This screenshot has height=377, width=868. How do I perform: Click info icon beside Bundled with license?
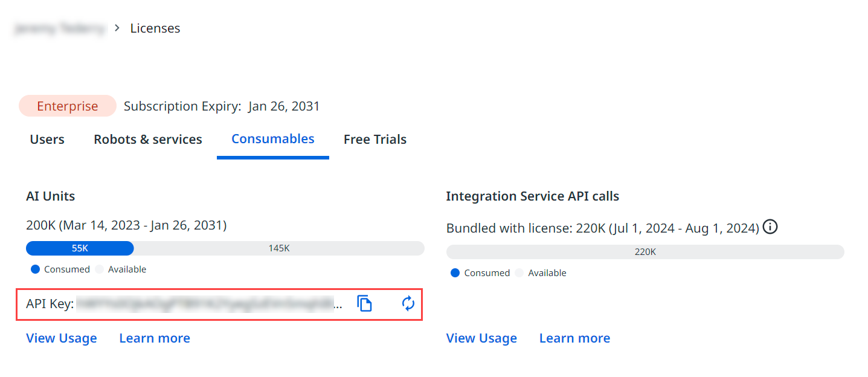tap(770, 228)
